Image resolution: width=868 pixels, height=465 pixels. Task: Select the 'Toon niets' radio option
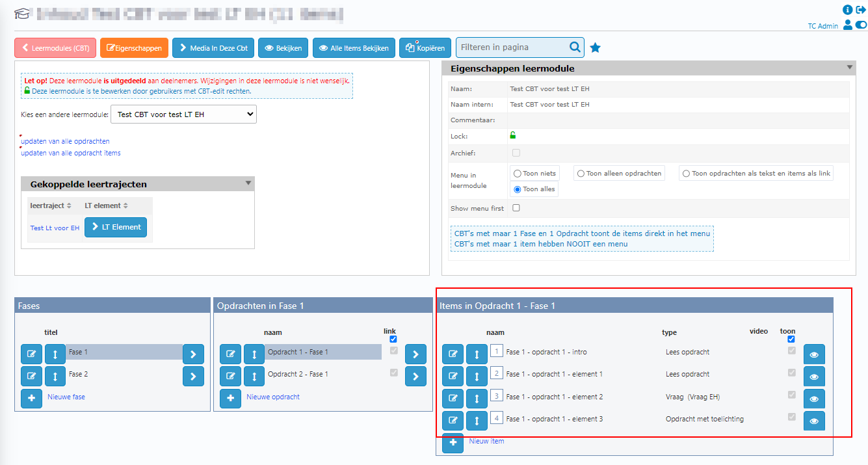tap(518, 174)
